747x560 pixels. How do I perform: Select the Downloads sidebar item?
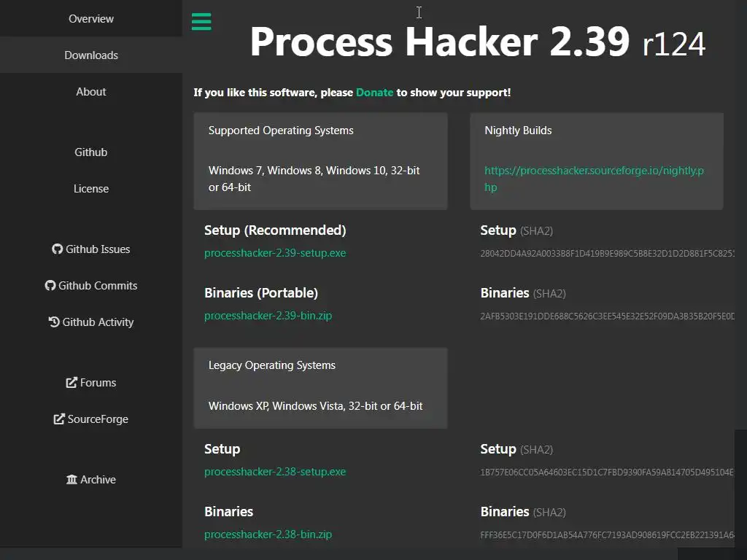pyautogui.click(x=91, y=55)
